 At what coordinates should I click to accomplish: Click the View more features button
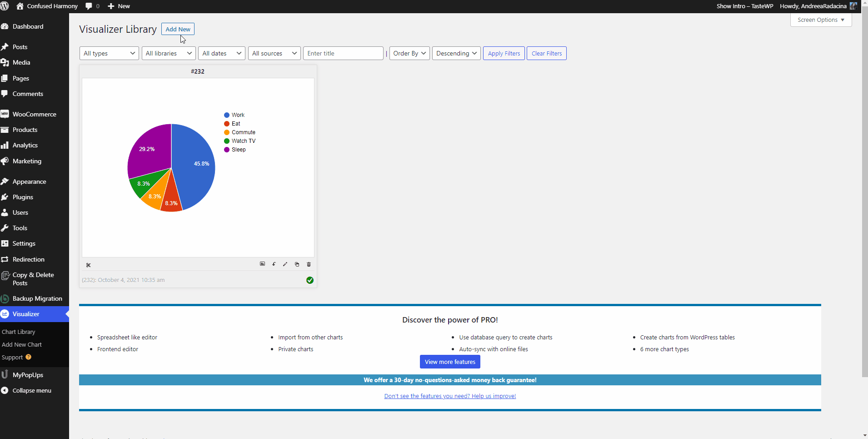click(450, 362)
